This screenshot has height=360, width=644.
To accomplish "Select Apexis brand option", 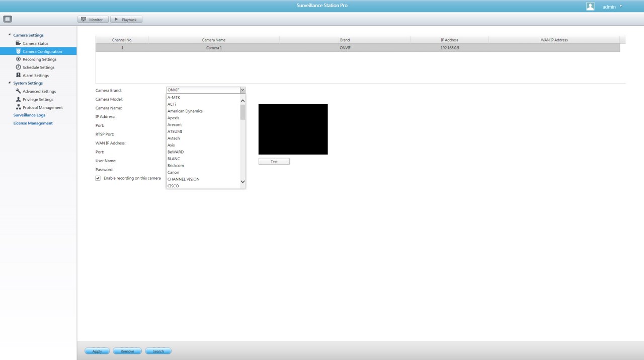I will coord(203,118).
